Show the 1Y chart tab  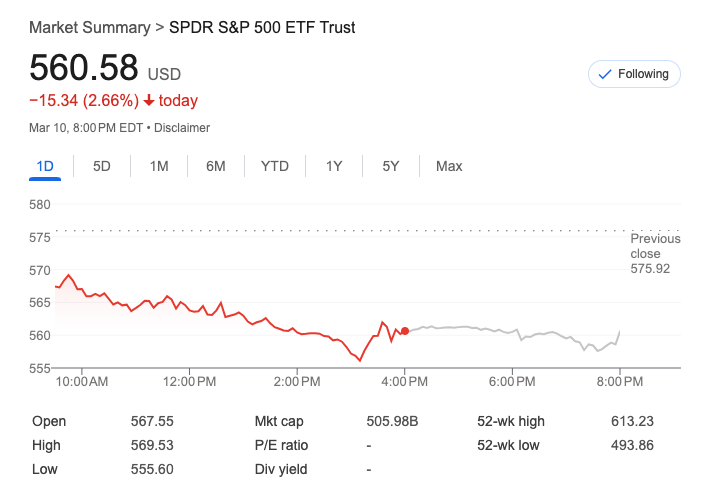[334, 166]
